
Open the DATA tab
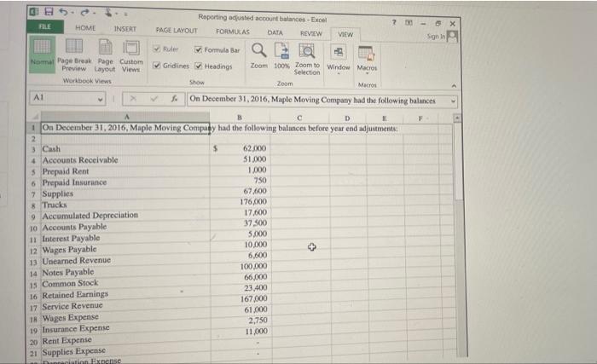(x=275, y=32)
